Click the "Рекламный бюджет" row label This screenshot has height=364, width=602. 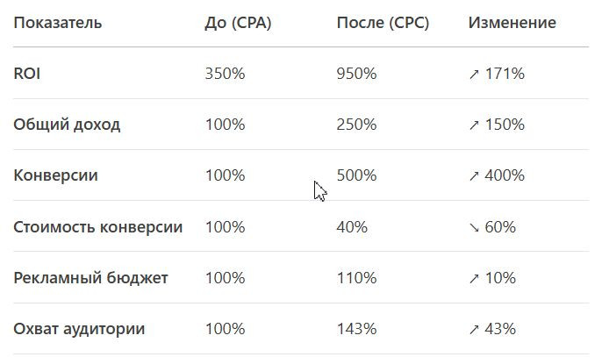pyautogui.click(x=90, y=278)
